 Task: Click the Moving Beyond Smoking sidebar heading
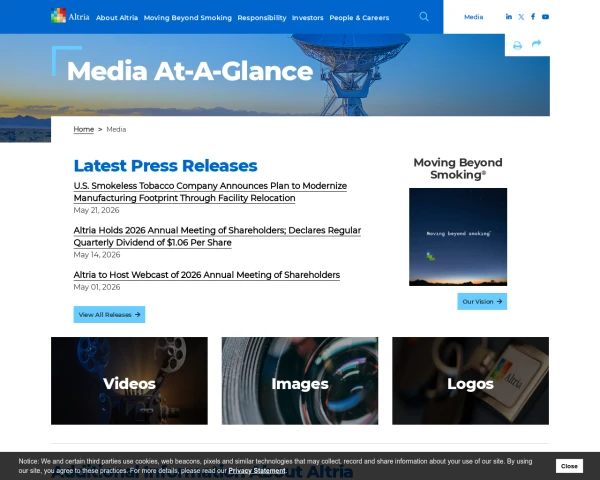[458, 168]
